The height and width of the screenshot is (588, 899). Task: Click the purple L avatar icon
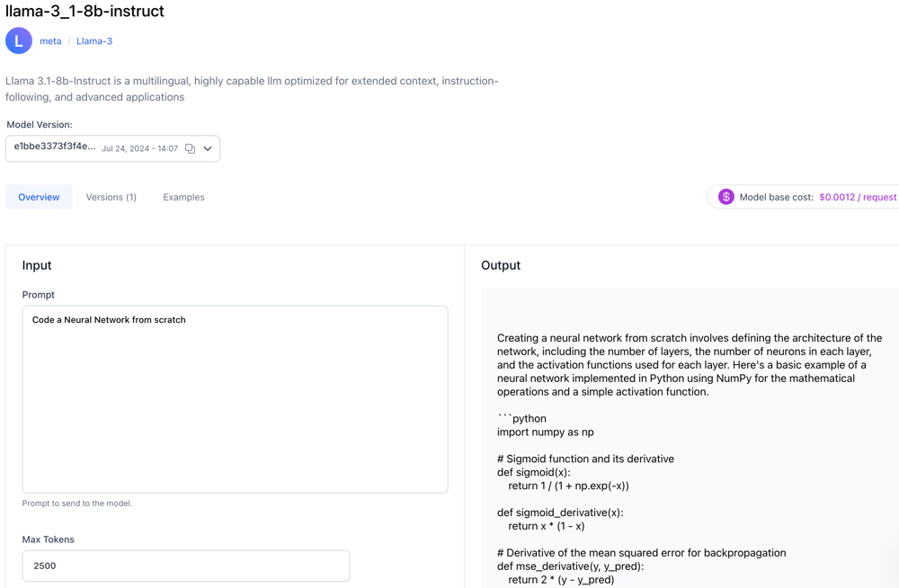(19, 40)
